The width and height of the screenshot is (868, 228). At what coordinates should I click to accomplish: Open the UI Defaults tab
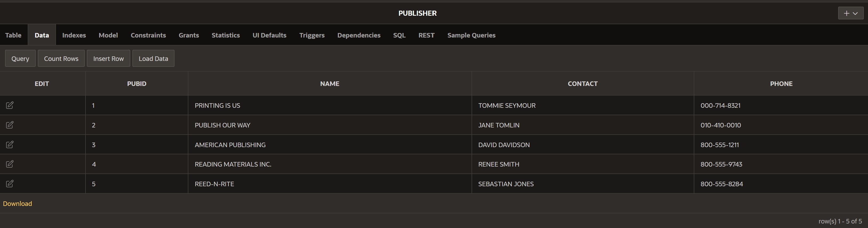pyautogui.click(x=270, y=35)
